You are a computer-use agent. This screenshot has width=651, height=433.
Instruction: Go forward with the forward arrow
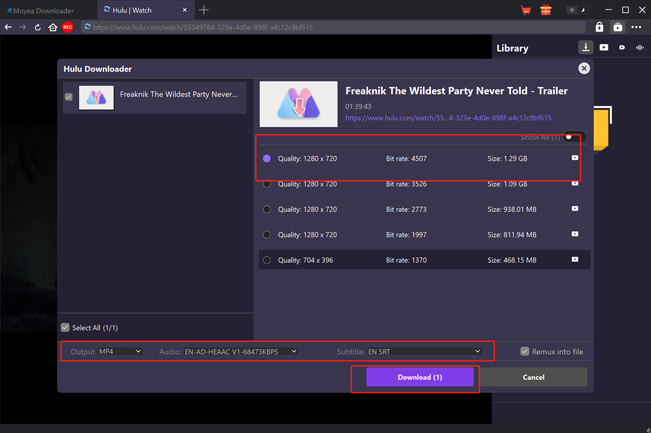pyautogui.click(x=23, y=27)
